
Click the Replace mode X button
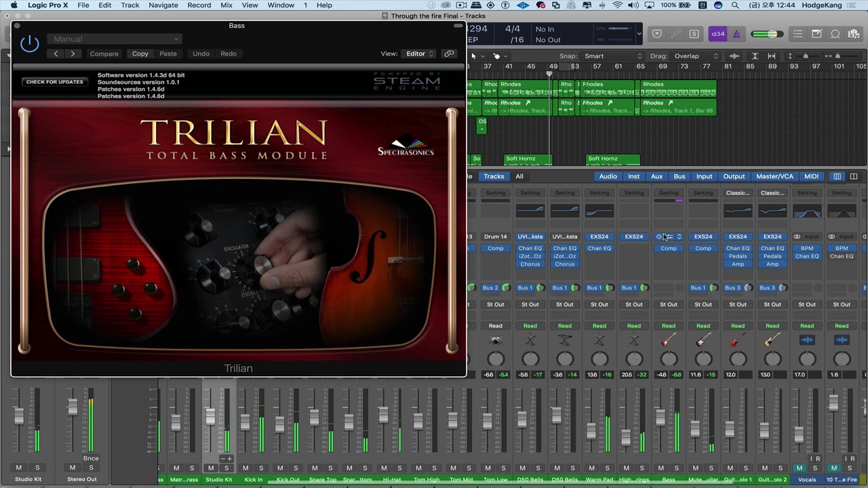tap(656, 34)
